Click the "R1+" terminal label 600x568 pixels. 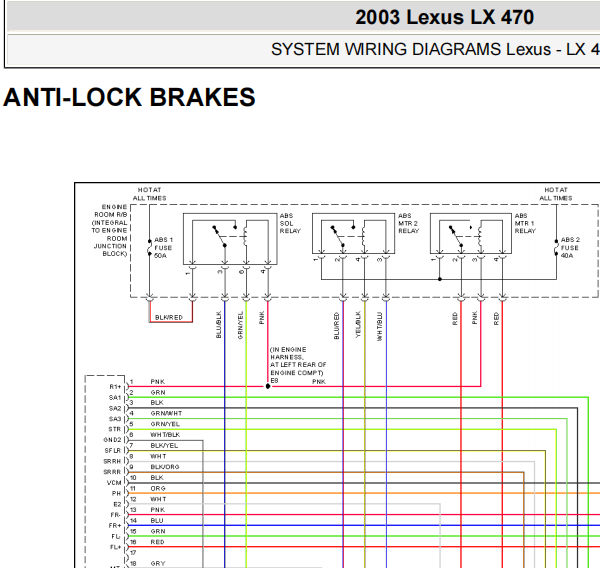tap(115, 387)
